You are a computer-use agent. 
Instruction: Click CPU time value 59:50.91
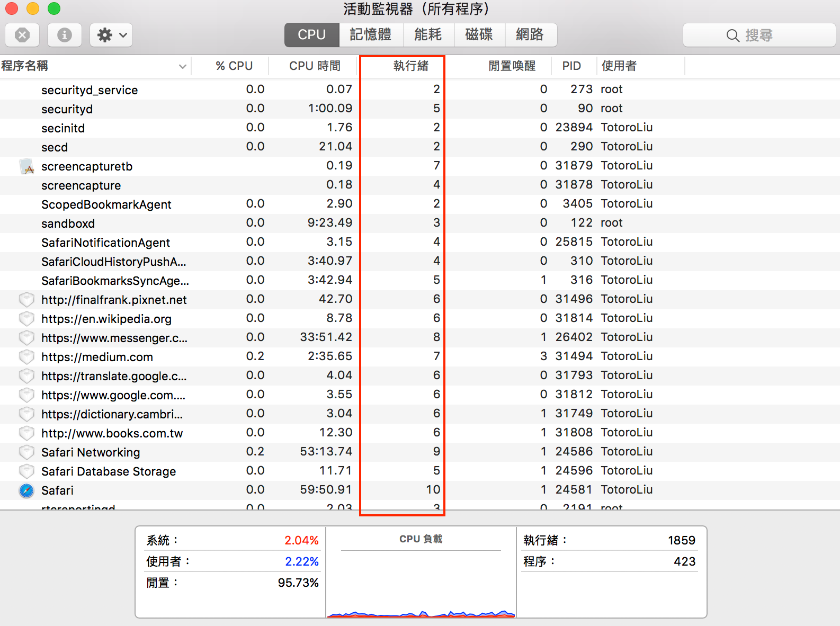click(326, 489)
